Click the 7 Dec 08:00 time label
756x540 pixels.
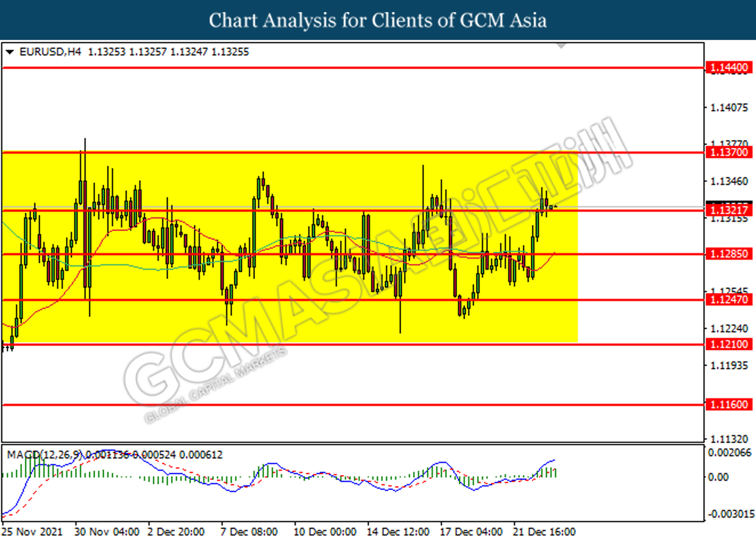click(x=249, y=532)
